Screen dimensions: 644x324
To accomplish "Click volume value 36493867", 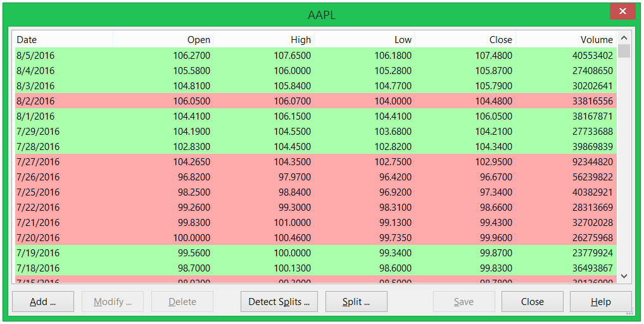I will tap(593, 268).
